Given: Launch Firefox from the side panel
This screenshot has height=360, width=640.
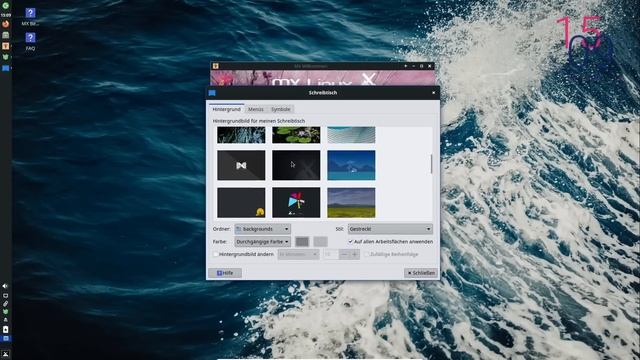Looking at the screenshot, I should coord(5,24).
